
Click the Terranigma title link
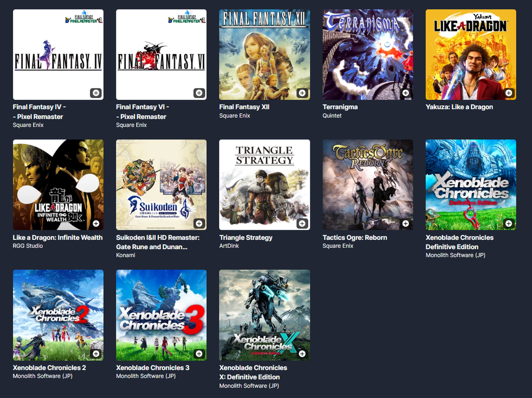tap(340, 107)
